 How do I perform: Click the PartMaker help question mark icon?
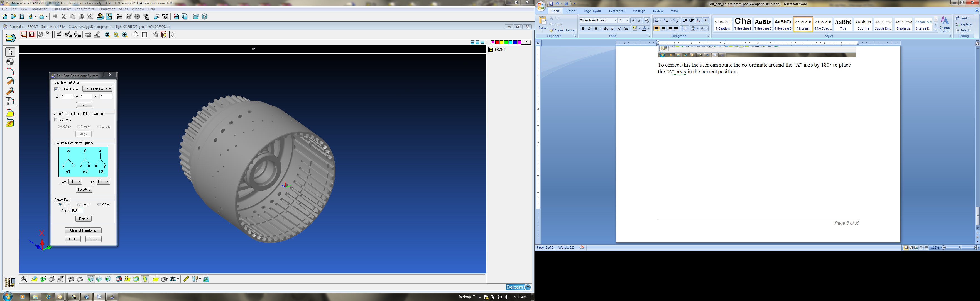click(205, 16)
